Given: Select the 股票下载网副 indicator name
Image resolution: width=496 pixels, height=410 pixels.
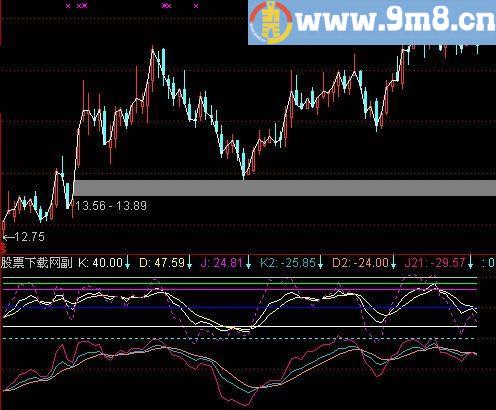Looking at the screenshot, I should pos(37,263).
